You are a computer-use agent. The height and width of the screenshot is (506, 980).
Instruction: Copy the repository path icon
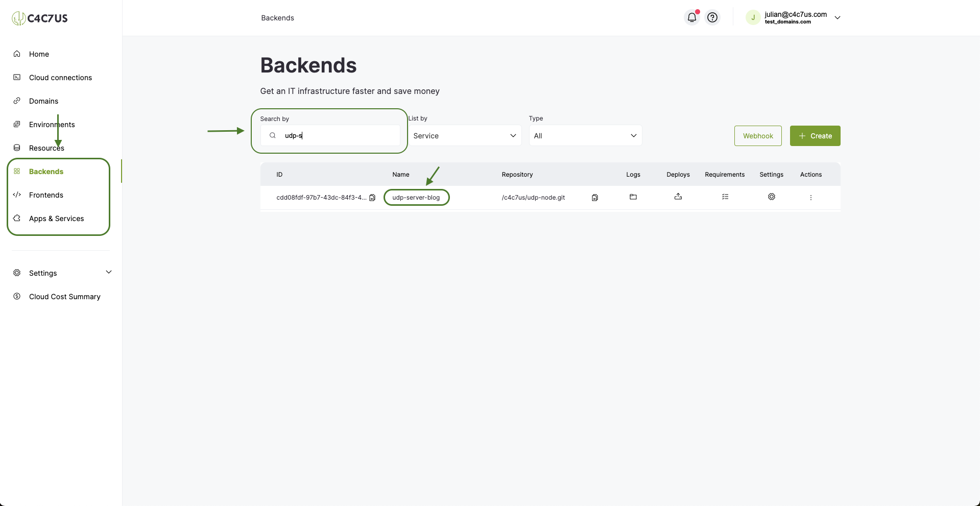595,198
